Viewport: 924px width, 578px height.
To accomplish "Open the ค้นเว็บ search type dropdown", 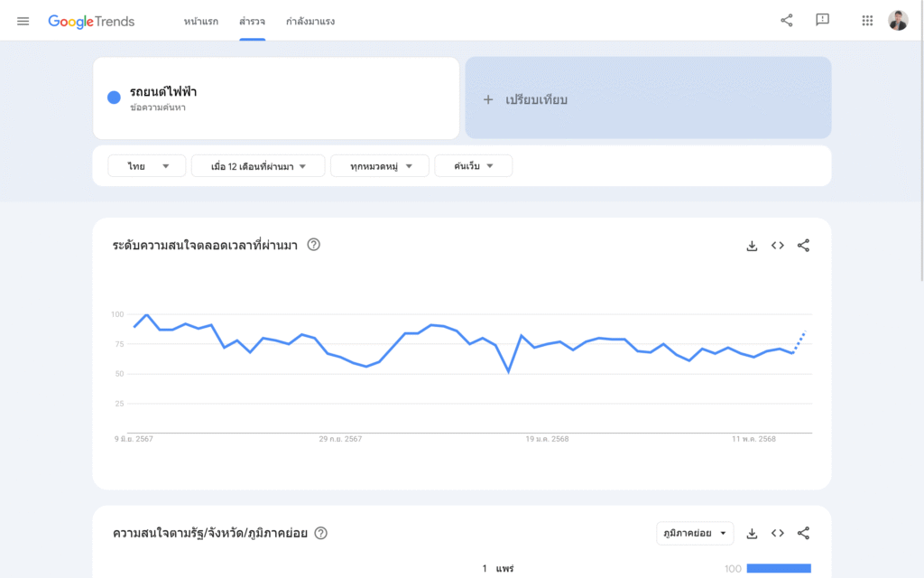I will (x=473, y=166).
